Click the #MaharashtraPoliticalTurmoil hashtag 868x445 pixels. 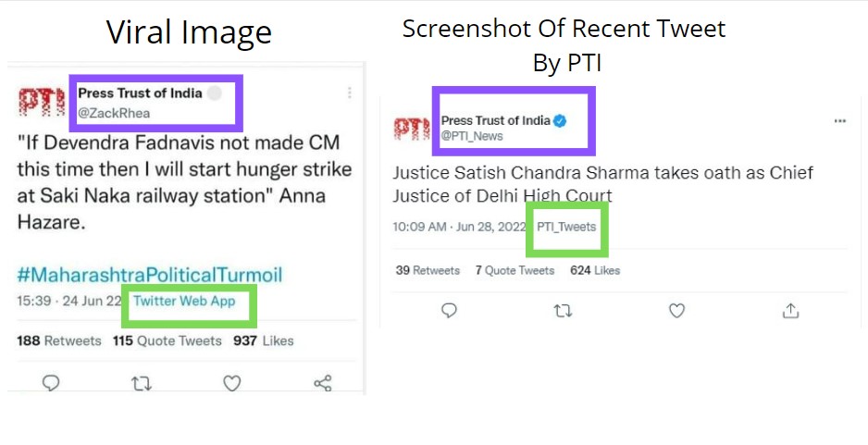pos(149,275)
